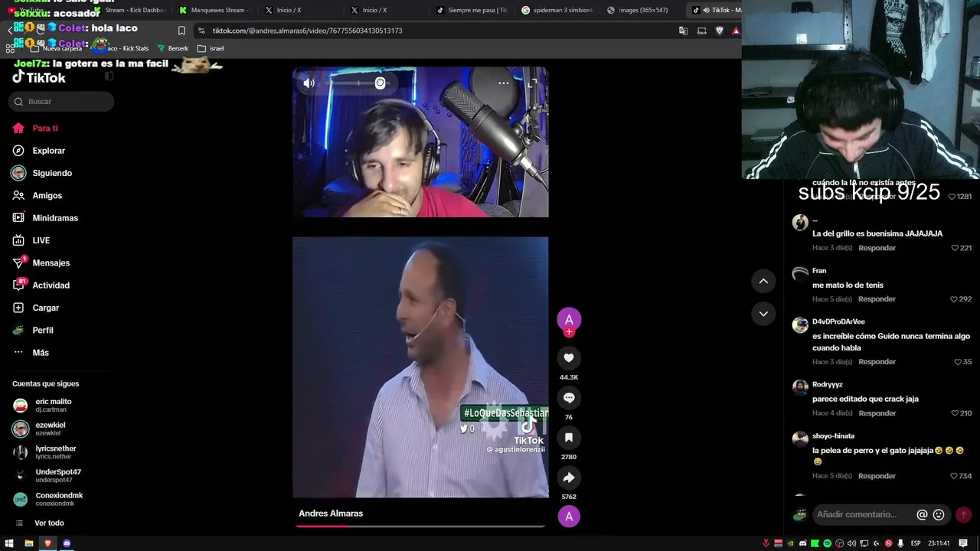This screenshot has width=980, height=551.
Task: Like D4vDProDArVee's comment
Action: pyautogui.click(x=958, y=362)
